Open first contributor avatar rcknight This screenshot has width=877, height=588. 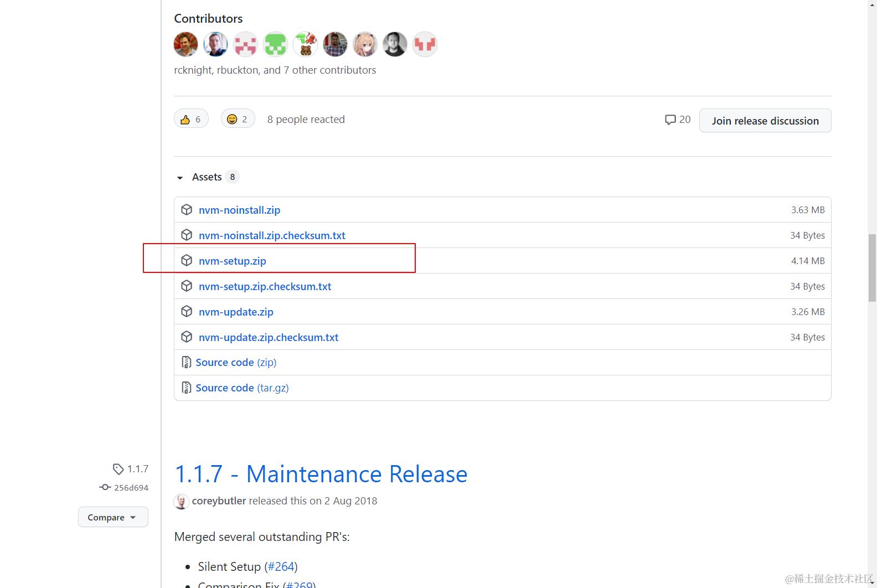tap(186, 44)
